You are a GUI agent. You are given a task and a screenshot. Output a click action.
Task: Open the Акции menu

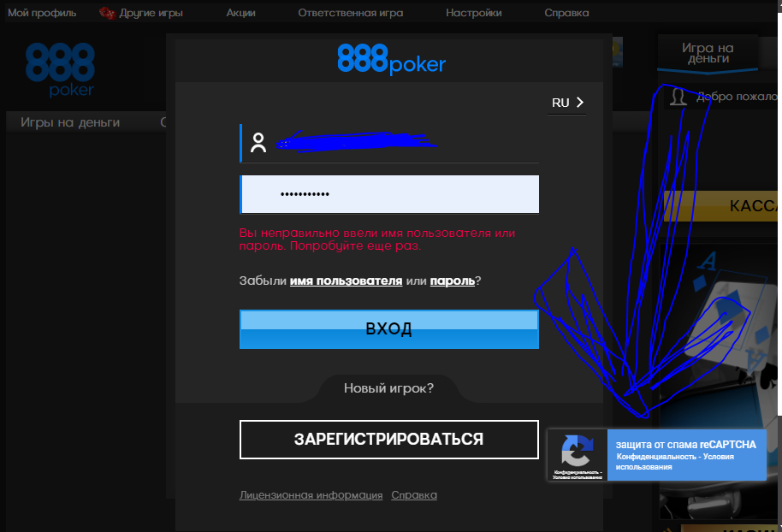(241, 13)
